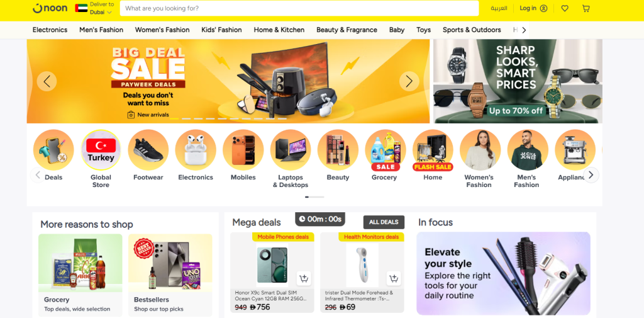Open the Footwear category icon
The height and width of the screenshot is (318, 644).
coord(148,150)
